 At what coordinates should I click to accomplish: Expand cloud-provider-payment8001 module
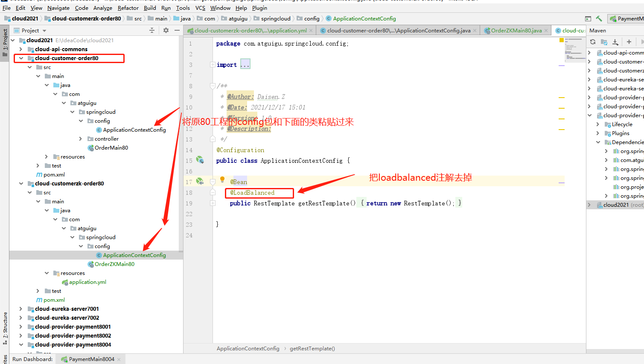[x=21, y=326]
